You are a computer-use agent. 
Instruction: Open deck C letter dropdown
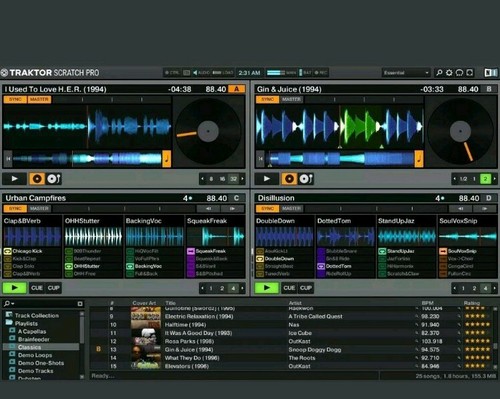coord(236,198)
